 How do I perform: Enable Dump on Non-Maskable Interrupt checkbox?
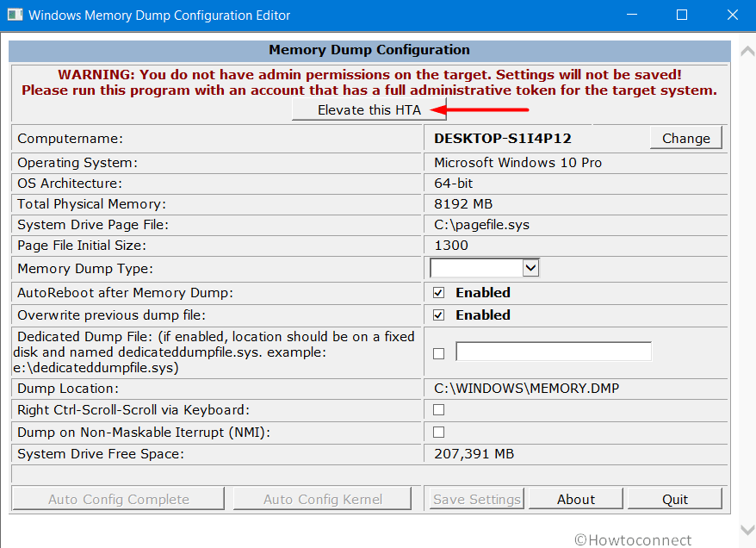[438, 433]
